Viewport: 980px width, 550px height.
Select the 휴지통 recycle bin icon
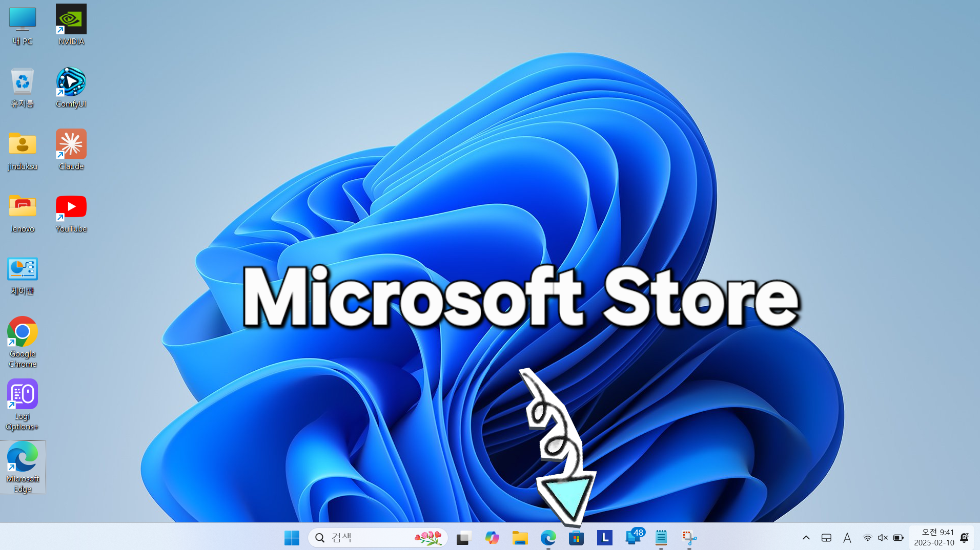click(x=23, y=87)
